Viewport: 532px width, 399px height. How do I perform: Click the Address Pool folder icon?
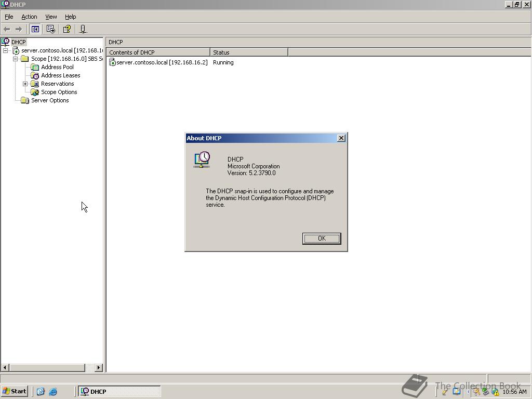pyautogui.click(x=35, y=67)
